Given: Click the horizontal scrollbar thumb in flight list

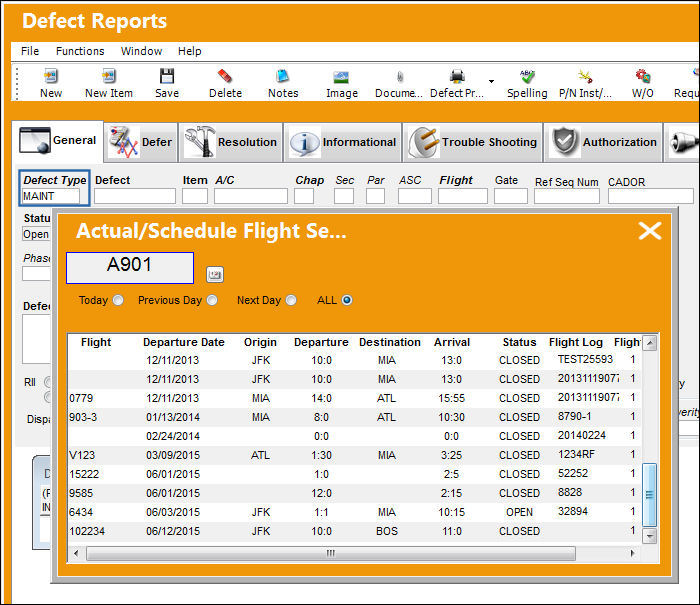Looking at the screenshot, I should [x=330, y=553].
